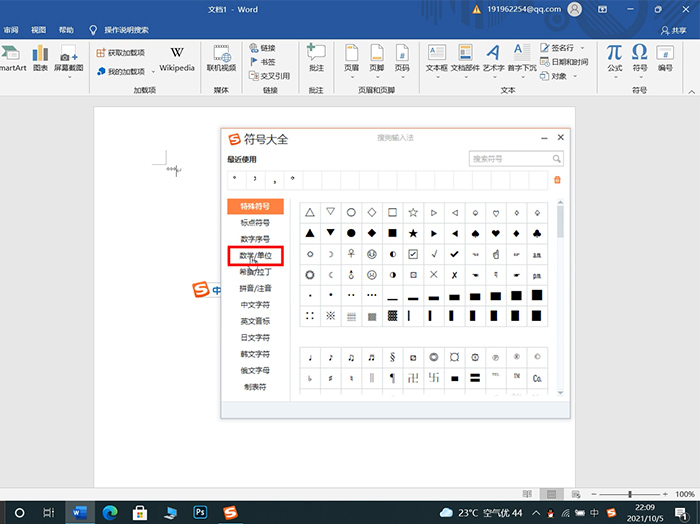
Task: Expand the 对象 dropdown arrow
Action: click(575, 76)
